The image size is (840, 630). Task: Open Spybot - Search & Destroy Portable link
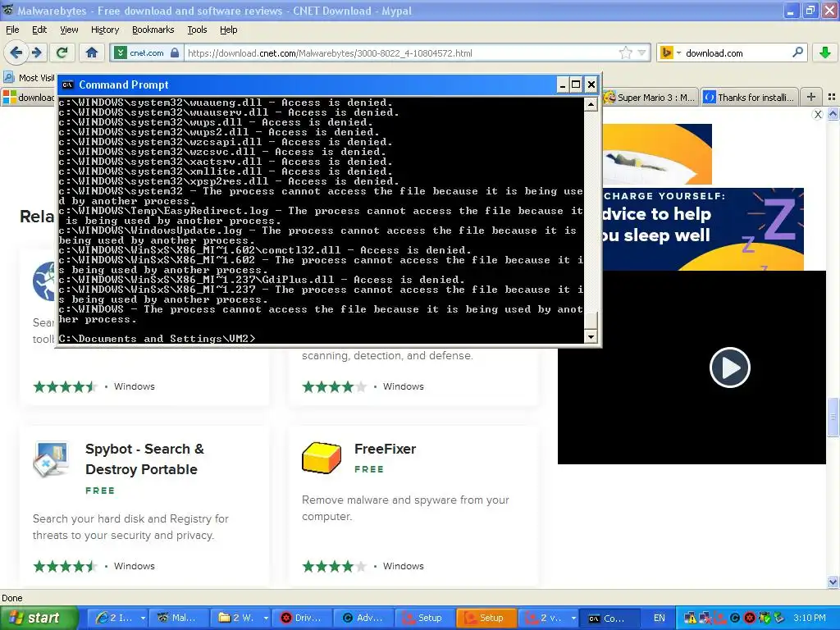point(144,459)
